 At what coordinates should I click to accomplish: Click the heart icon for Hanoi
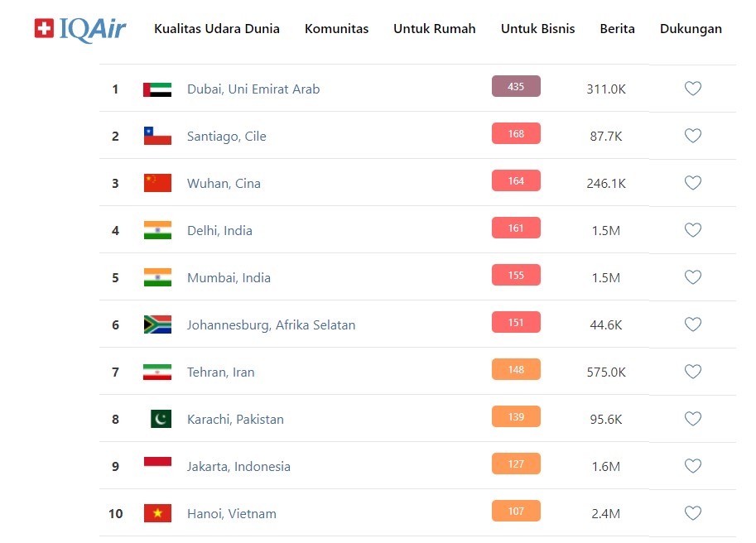pyautogui.click(x=693, y=513)
